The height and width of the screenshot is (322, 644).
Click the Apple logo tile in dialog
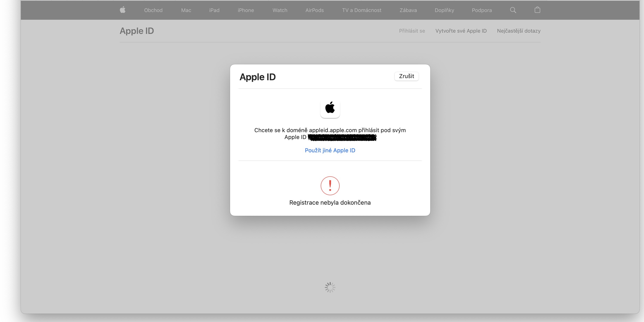(x=330, y=108)
